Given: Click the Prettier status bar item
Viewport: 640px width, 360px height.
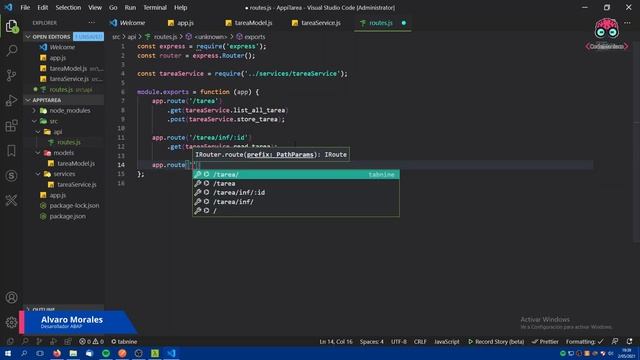Looking at the screenshot, I should [545, 342].
